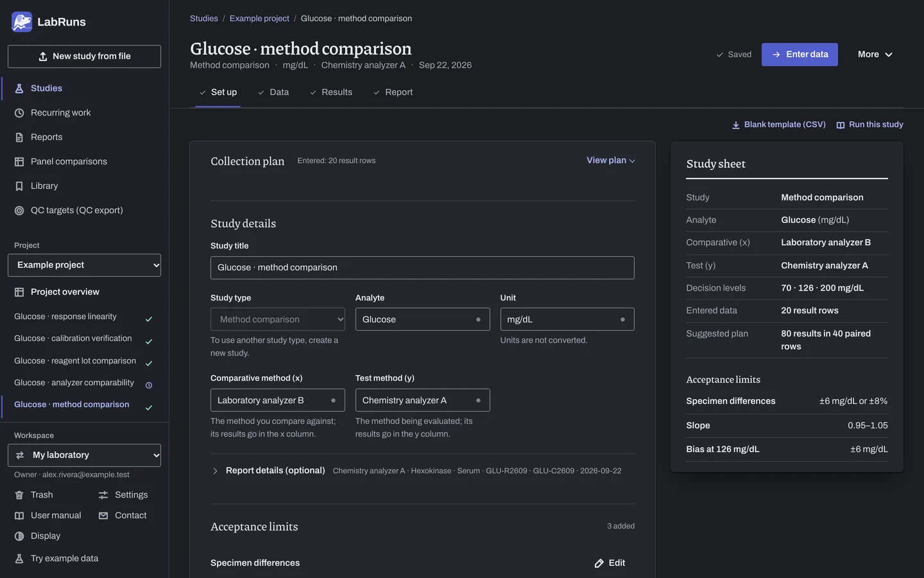Viewport: 924px width, 578px height.
Task: Click Test method Chemistry analyzer A field
Action: 422,400
